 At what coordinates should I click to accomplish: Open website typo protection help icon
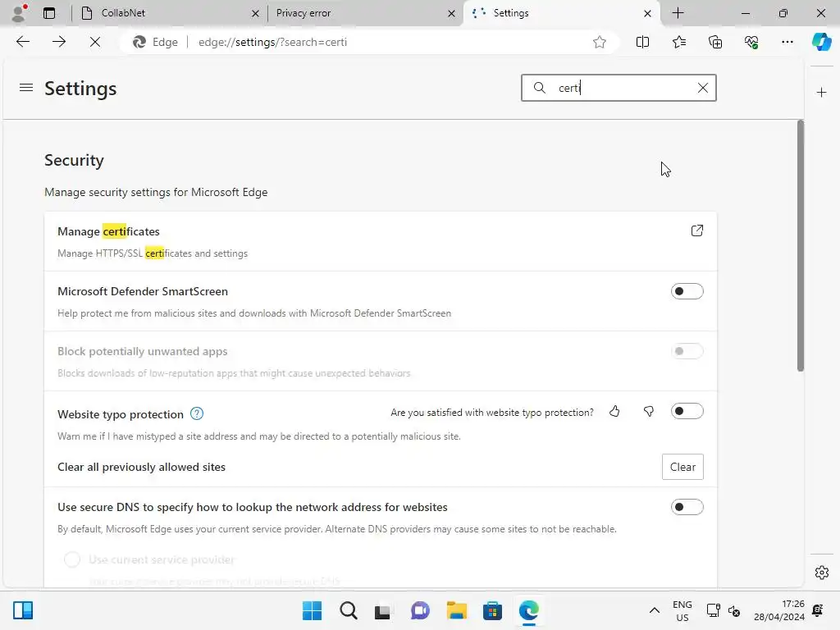[x=197, y=413]
